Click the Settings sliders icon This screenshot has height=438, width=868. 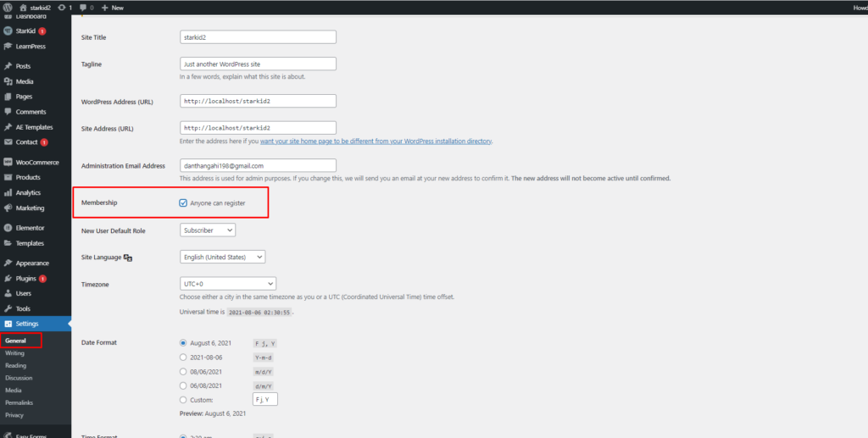[x=8, y=324]
